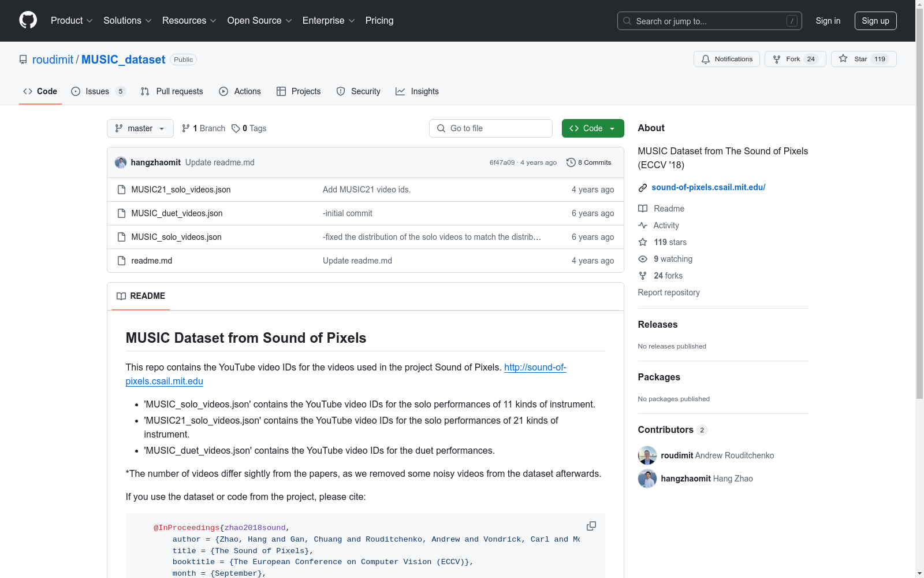View the 8 Commits history
The height and width of the screenshot is (578, 924).
(589, 162)
